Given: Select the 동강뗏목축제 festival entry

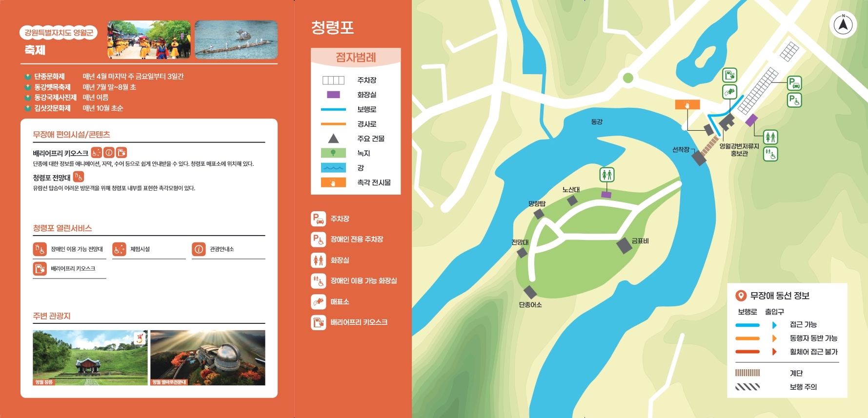Looking at the screenshot, I should pyautogui.click(x=81, y=87).
